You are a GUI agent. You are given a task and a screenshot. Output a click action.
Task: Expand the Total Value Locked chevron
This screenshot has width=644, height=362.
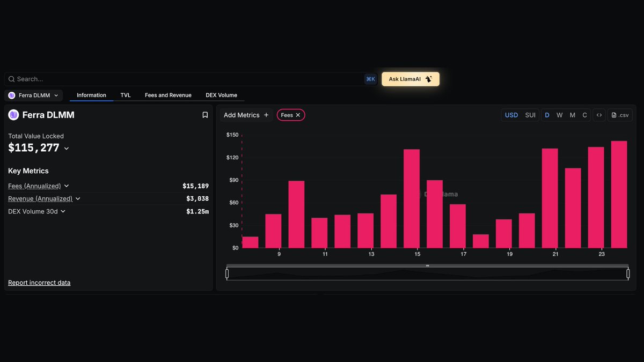click(67, 149)
